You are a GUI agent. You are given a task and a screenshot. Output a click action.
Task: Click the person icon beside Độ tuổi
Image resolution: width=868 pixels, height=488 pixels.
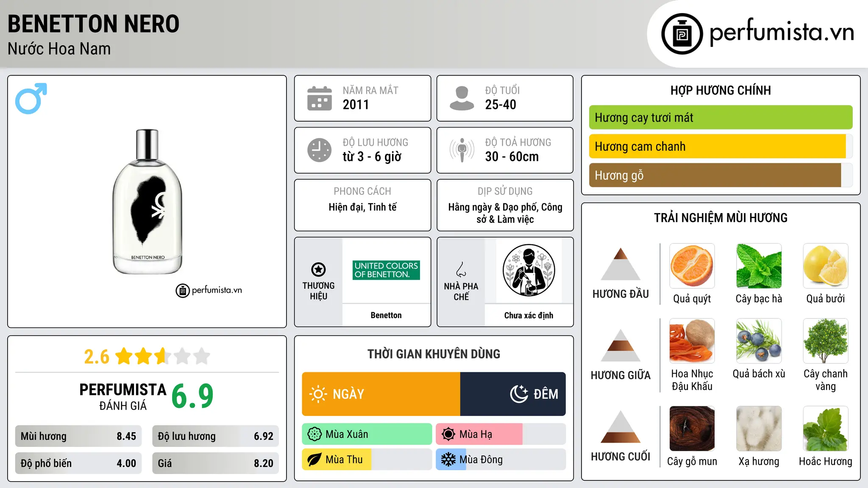click(462, 98)
